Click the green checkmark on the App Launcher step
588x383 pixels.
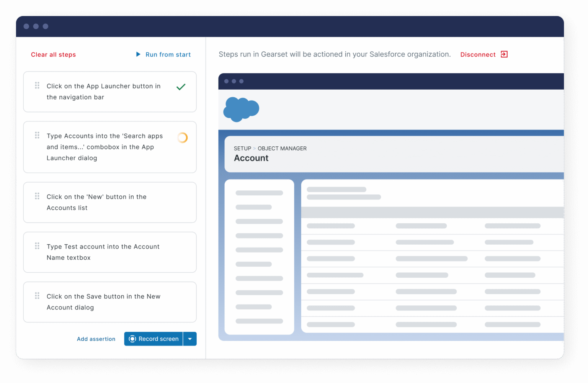click(181, 87)
